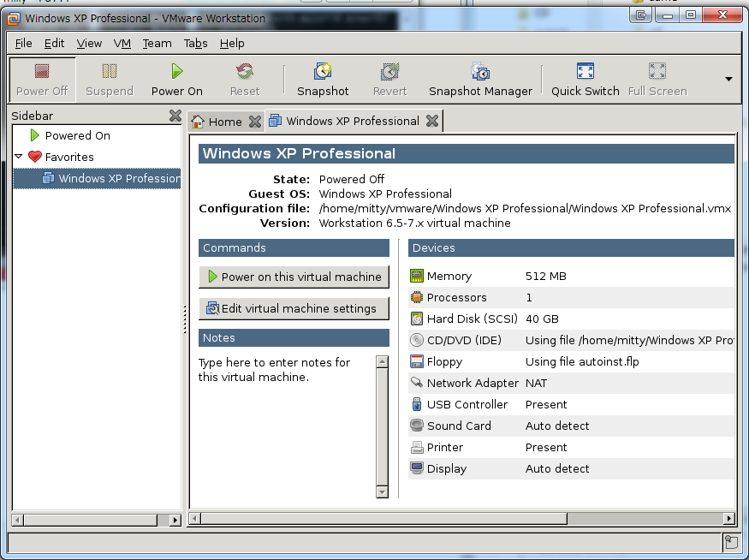Click the Present value for Printer

pyautogui.click(x=546, y=447)
